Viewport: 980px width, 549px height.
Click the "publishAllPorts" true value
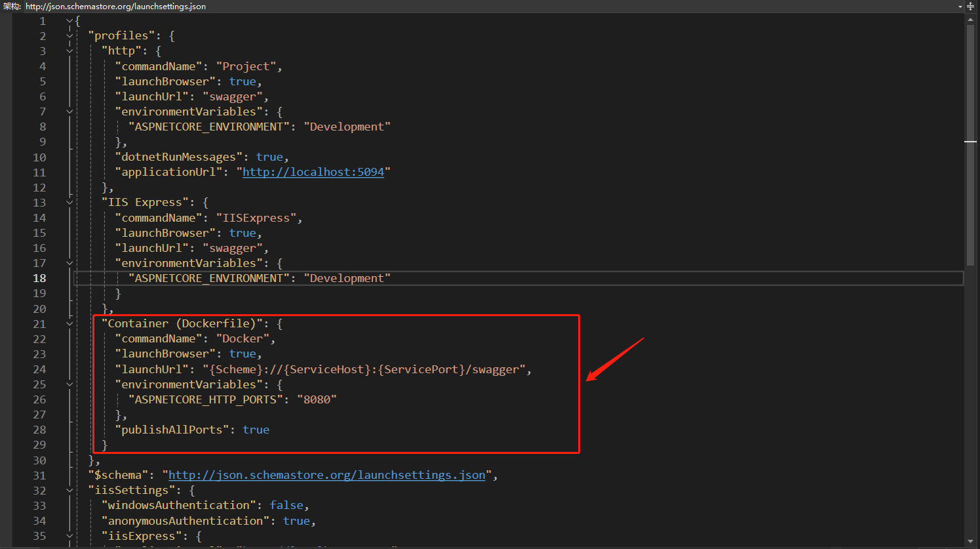(256, 430)
